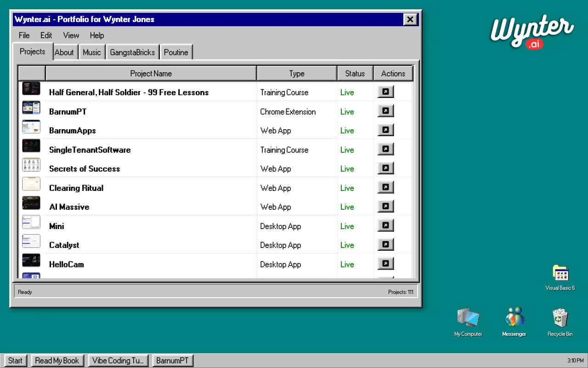
Task: Click the Messenger desktop icon
Action: coord(514,322)
